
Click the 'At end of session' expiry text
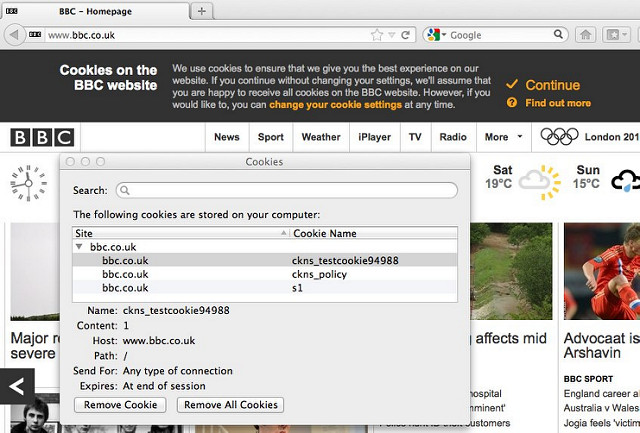tap(164, 386)
